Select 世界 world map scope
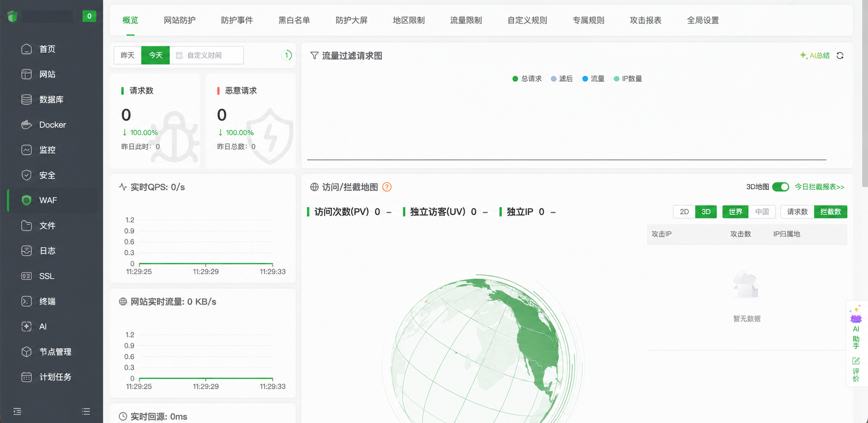The height and width of the screenshot is (423, 868). coord(736,212)
